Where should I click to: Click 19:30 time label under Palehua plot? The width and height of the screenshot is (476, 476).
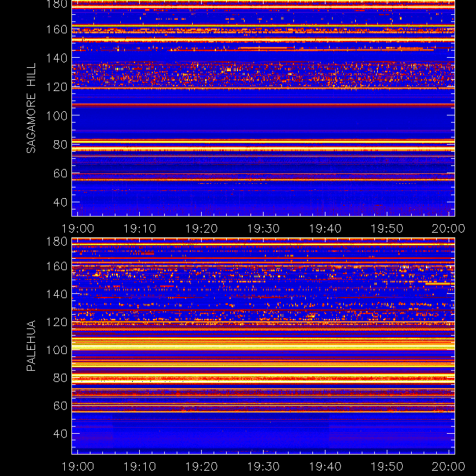[x=263, y=466]
